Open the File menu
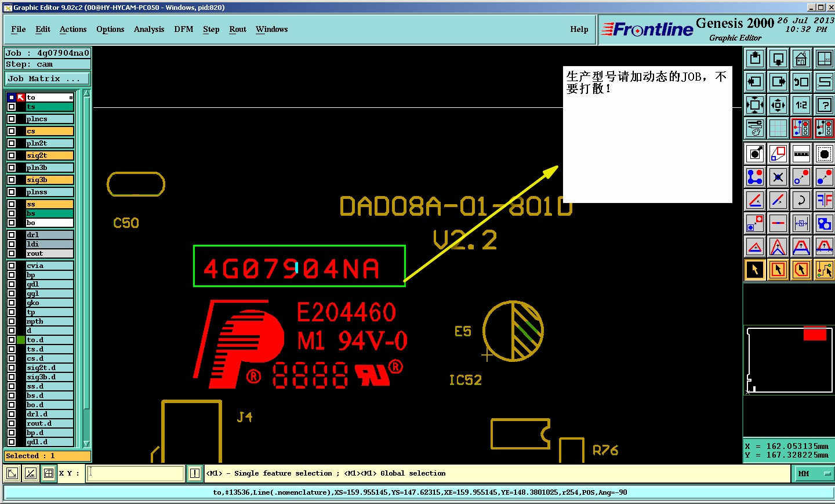The image size is (835, 504). click(19, 29)
